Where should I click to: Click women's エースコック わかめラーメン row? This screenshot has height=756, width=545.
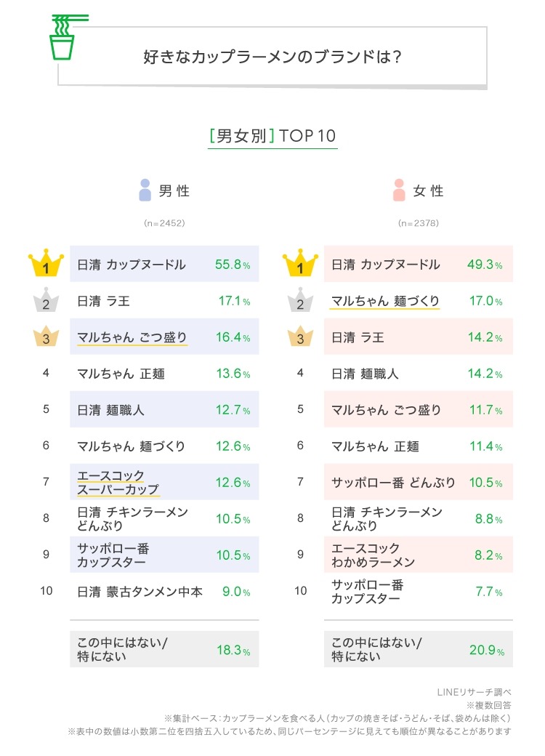click(x=419, y=555)
